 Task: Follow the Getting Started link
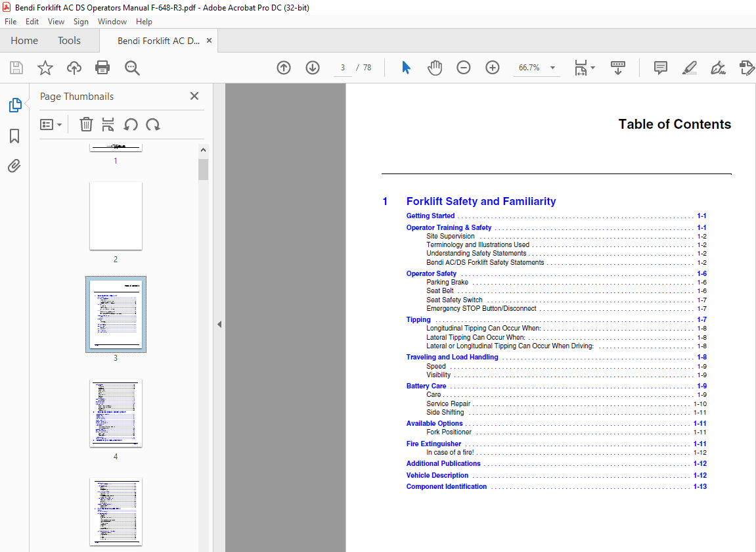(x=430, y=216)
